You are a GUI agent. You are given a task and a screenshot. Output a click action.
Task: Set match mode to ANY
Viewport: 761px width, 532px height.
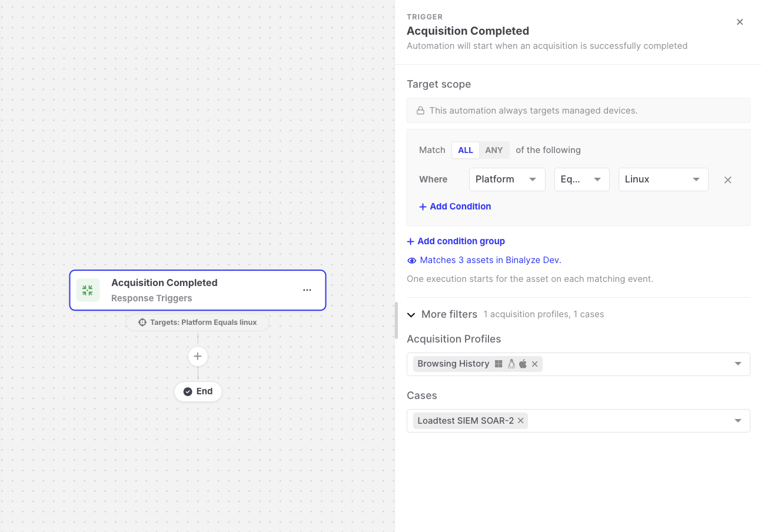494,150
